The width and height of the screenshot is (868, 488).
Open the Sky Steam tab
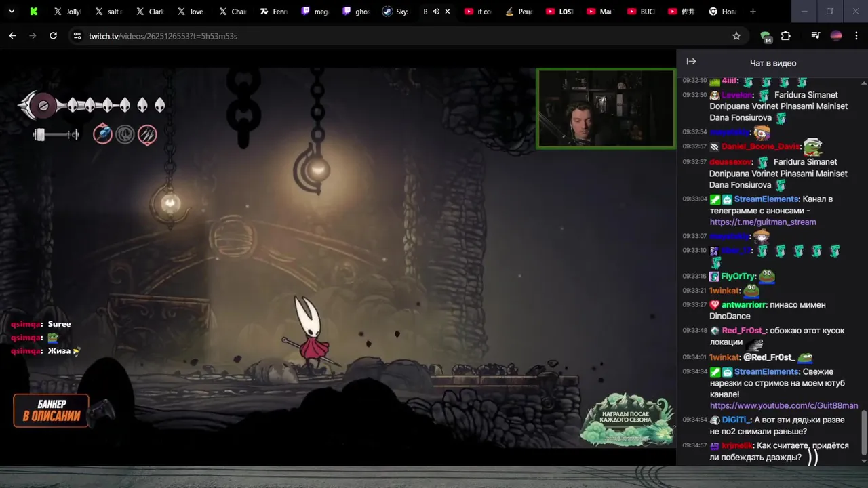pyautogui.click(x=396, y=12)
